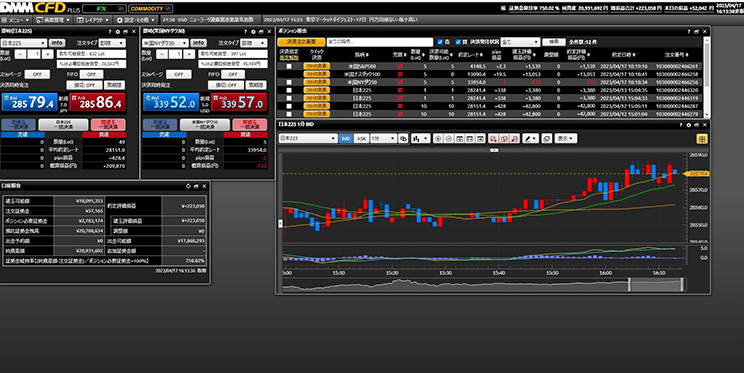Uncheck the 売 sell filter checkbox

440,42
